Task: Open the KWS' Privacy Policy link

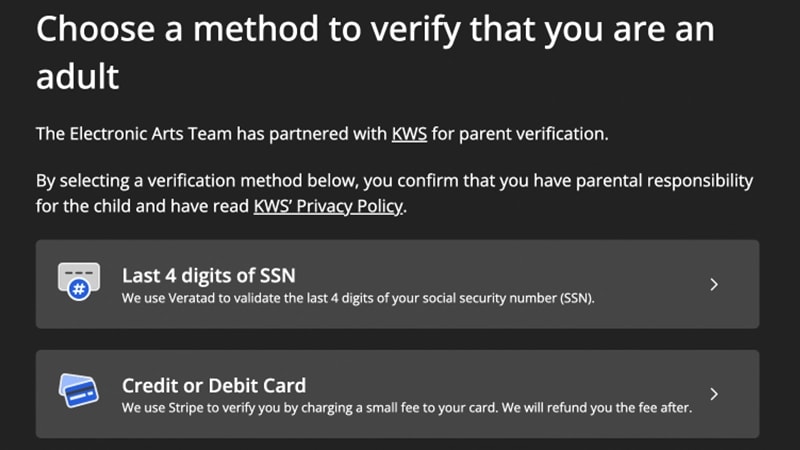Action: coord(328,207)
